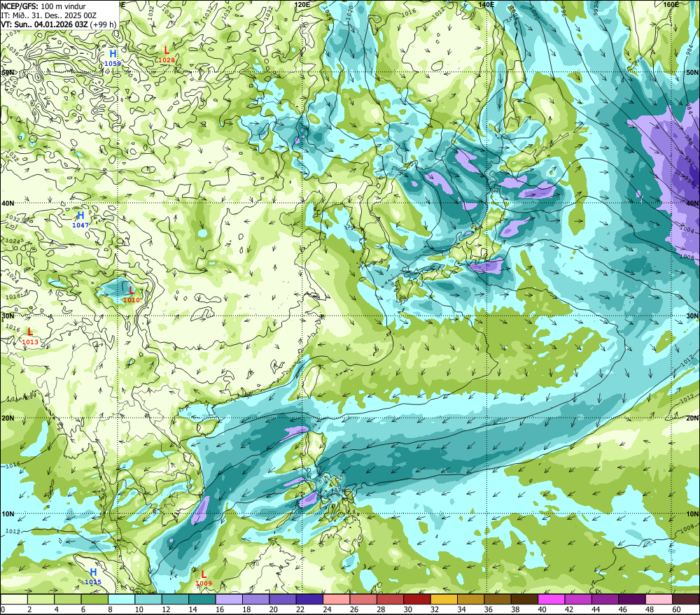700x615 pixels.
Task: Click the 10N latitude label on left edge
Action: click(x=8, y=514)
